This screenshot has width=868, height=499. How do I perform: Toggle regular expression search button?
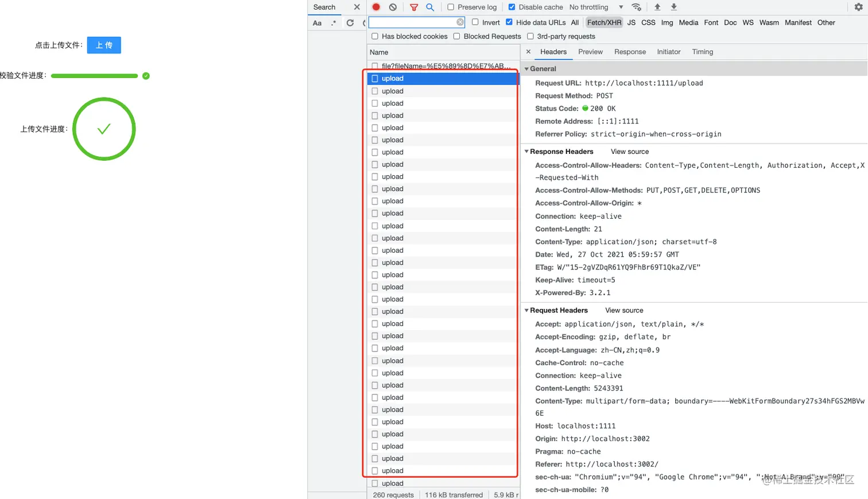point(334,23)
